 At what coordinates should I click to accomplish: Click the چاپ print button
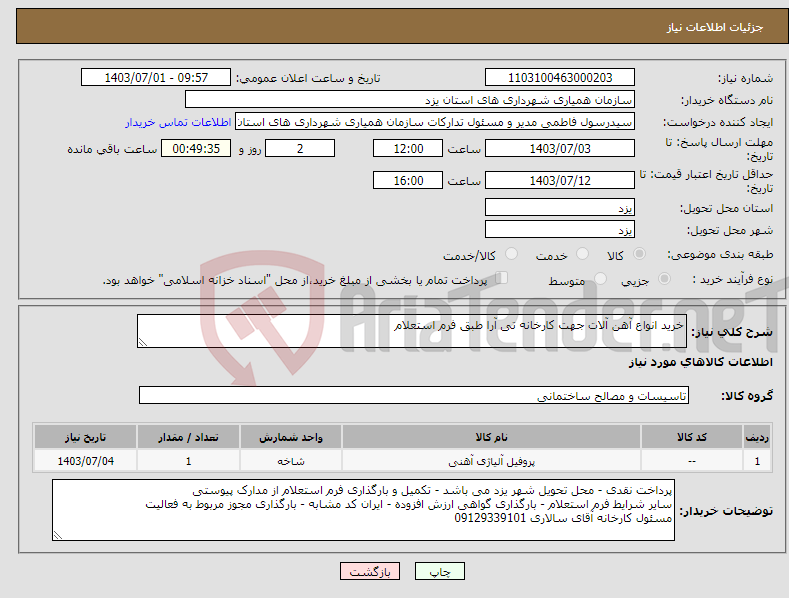tap(440, 571)
